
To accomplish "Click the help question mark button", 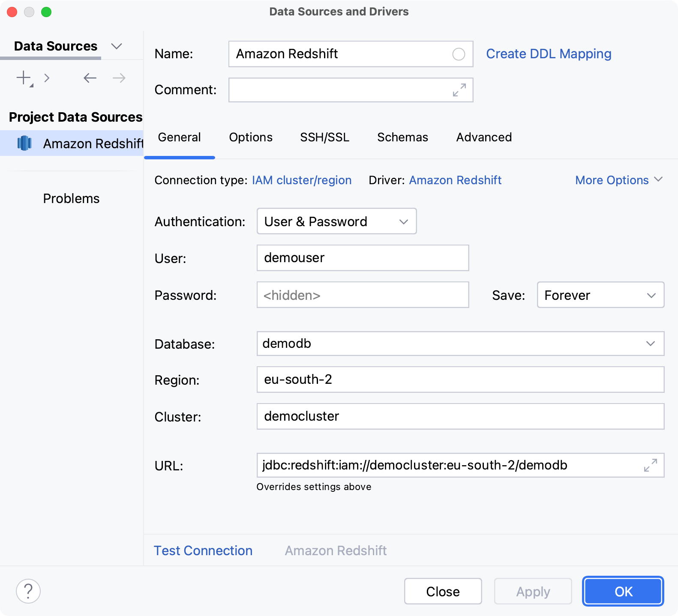I will click(x=28, y=591).
